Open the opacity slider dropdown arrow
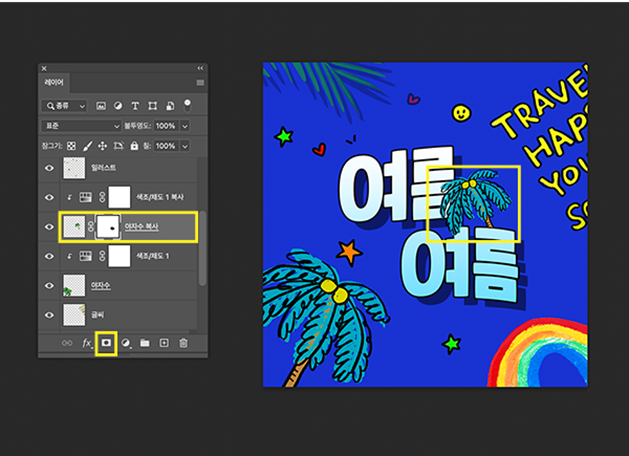Screen dimensions: 629x456 point(185,126)
